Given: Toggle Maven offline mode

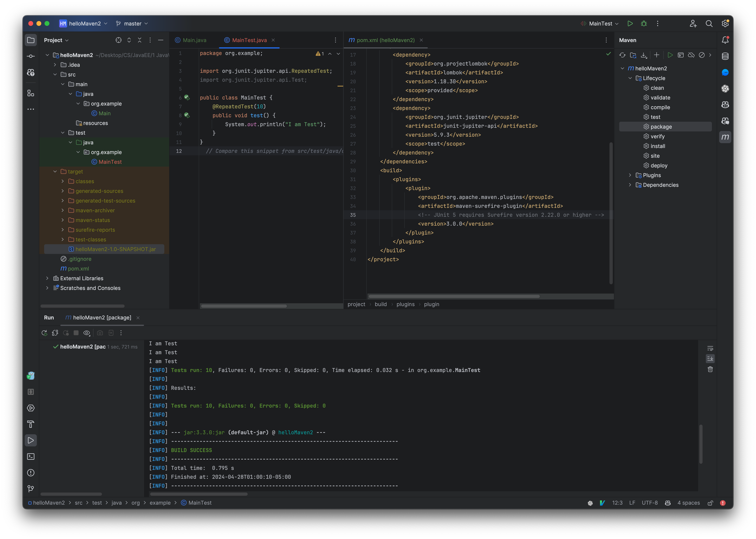Looking at the screenshot, I should pos(691,55).
